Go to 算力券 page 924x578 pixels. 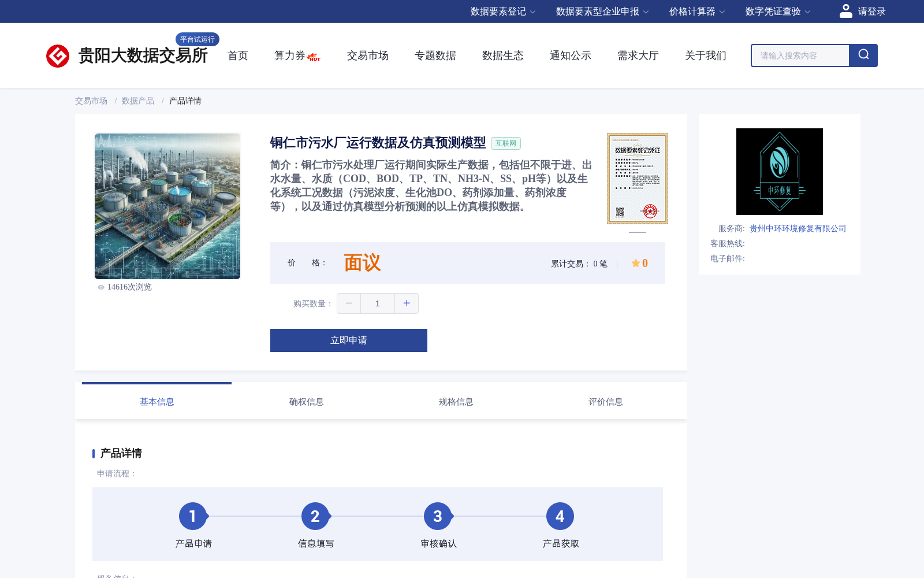click(x=290, y=55)
